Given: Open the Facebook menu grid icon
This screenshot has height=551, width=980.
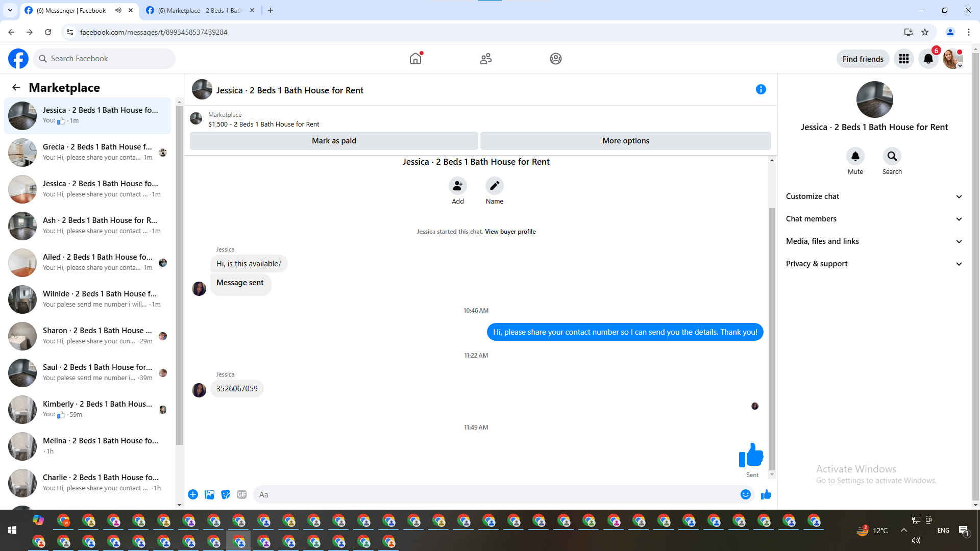Looking at the screenshot, I should click(x=904, y=59).
